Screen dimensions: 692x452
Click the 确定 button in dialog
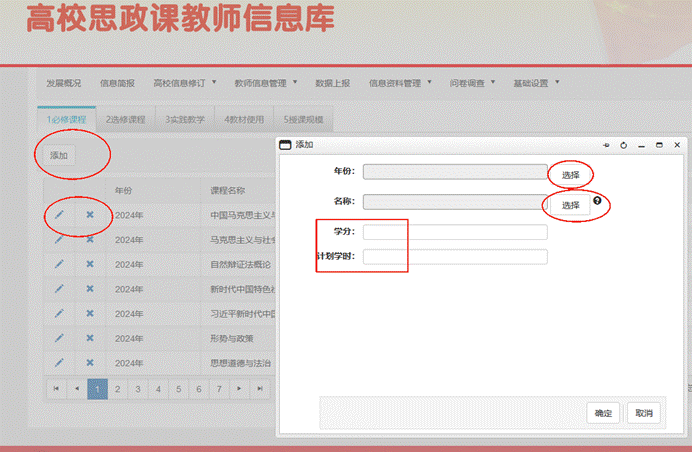[x=603, y=413]
